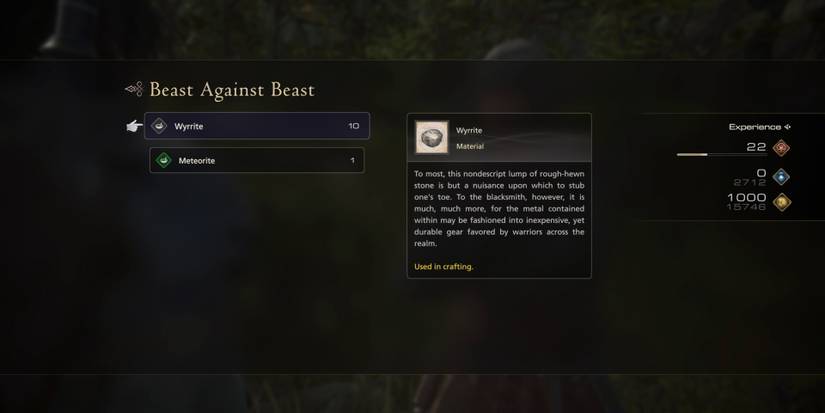Screen dimensions: 825x413
Task: Click the green Meteorite diamond icon
Action: coord(164,160)
